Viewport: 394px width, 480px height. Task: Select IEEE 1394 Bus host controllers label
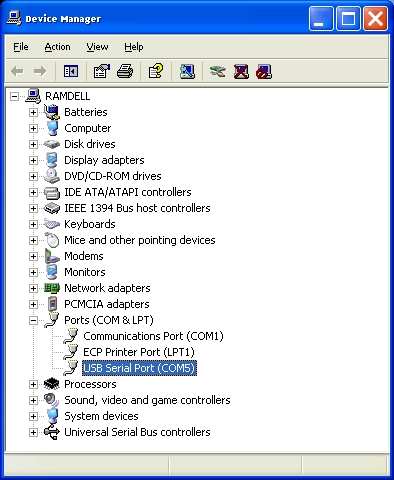[137, 208]
